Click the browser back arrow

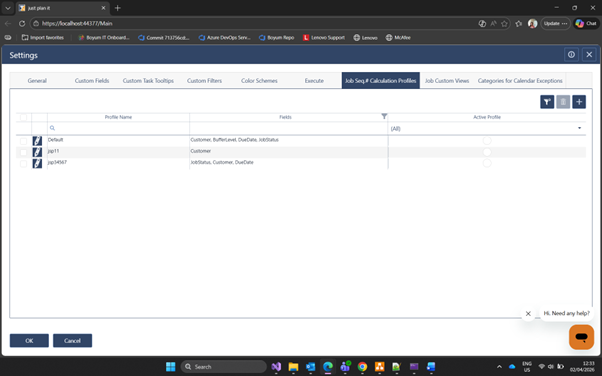(x=8, y=23)
